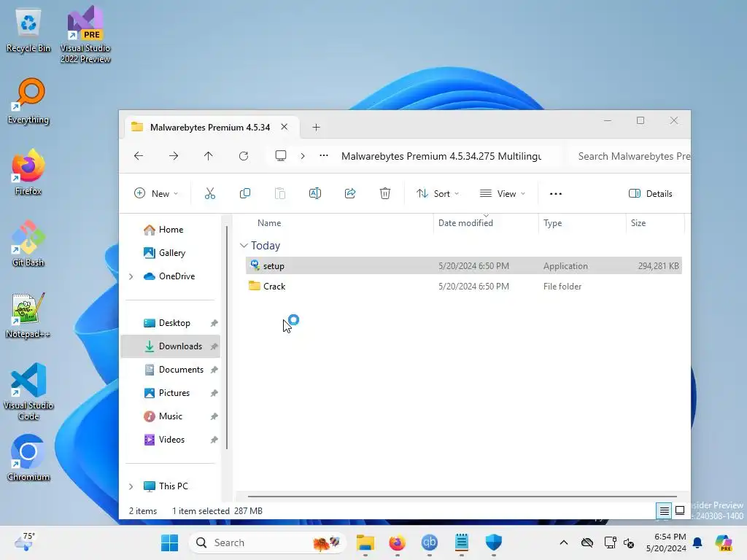The height and width of the screenshot is (560, 747).
Task: Close the Malwarebytes Premium tab
Action: (x=284, y=127)
